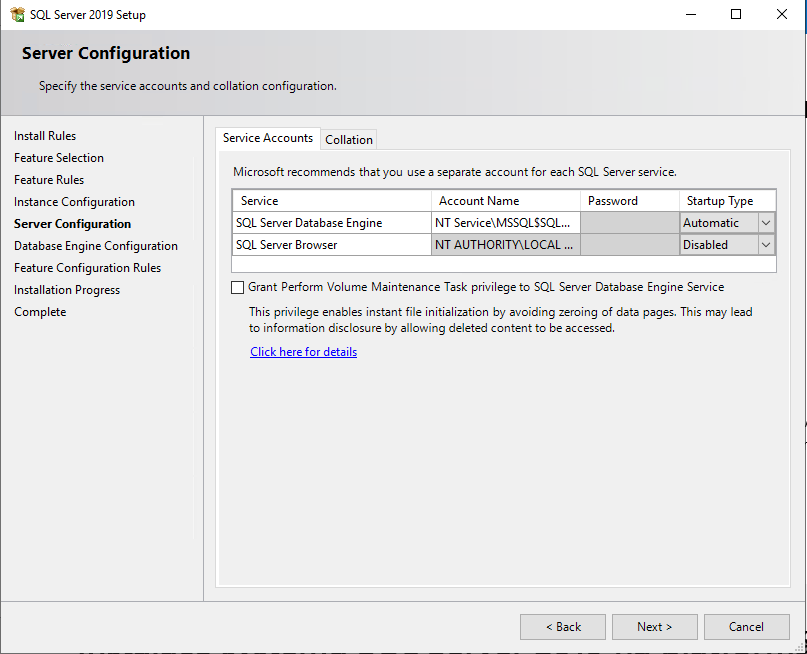Viewport: 807px width, 654px height.
Task: Cancel the SQL Server setup
Action: pos(746,627)
